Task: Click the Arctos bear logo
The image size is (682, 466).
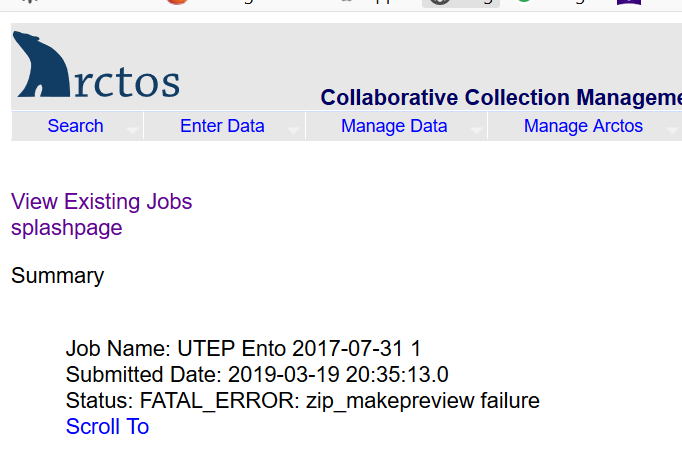Action: pyautogui.click(x=41, y=64)
